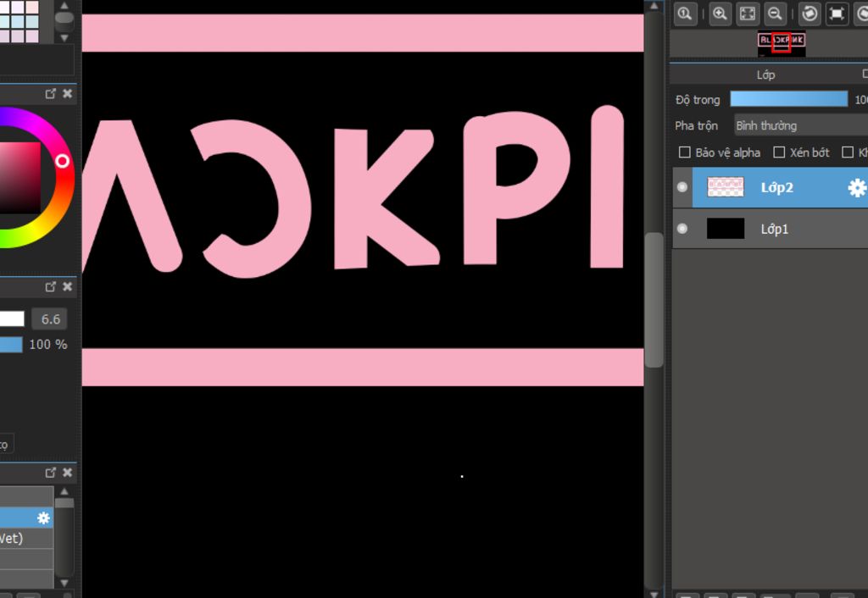Close the brush list panel
The height and width of the screenshot is (598, 868).
[68, 473]
